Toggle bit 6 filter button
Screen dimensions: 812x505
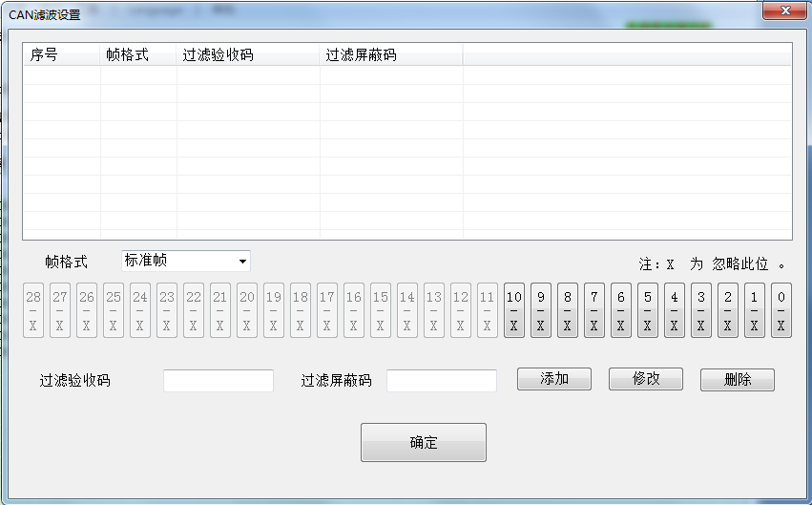pyautogui.click(x=621, y=310)
